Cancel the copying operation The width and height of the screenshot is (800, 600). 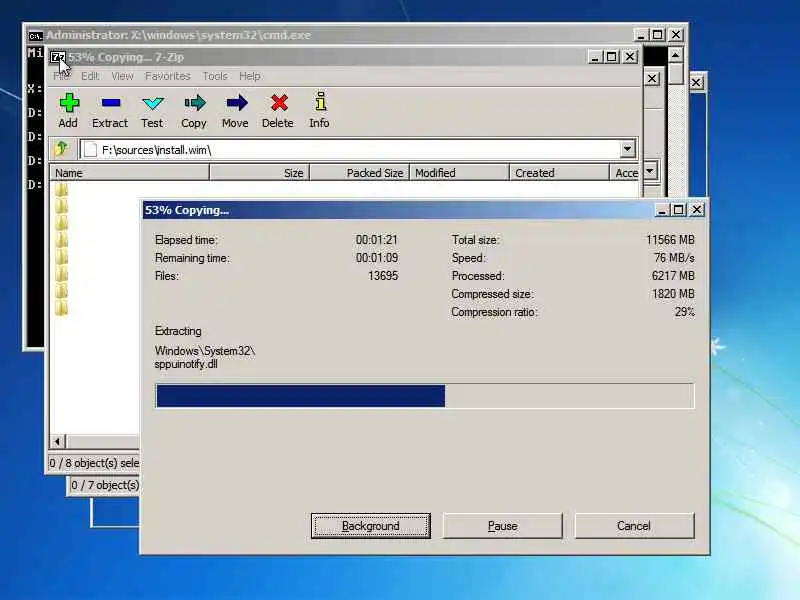click(x=634, y=526)
